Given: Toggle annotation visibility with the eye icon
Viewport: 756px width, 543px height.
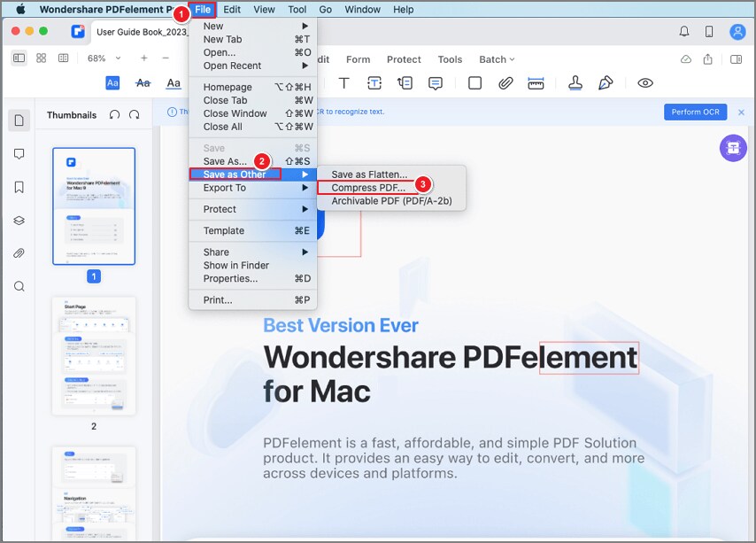Looking at the screenshot, I should [x=645, y=82].
